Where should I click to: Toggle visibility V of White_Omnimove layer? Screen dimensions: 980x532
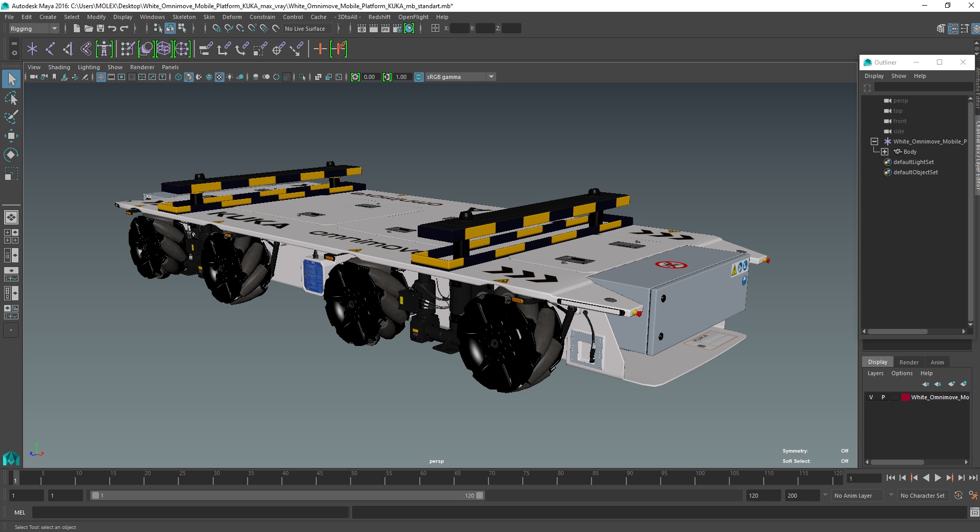871,397
